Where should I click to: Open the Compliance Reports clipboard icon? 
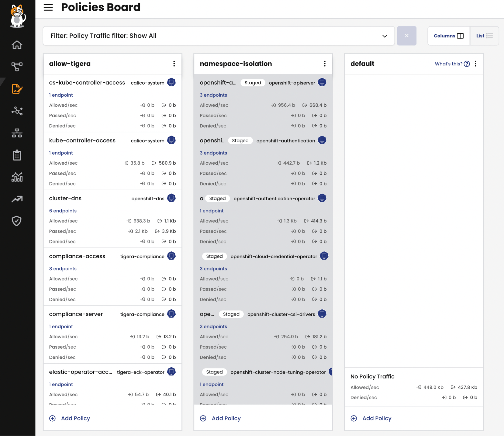pos(17,155)
